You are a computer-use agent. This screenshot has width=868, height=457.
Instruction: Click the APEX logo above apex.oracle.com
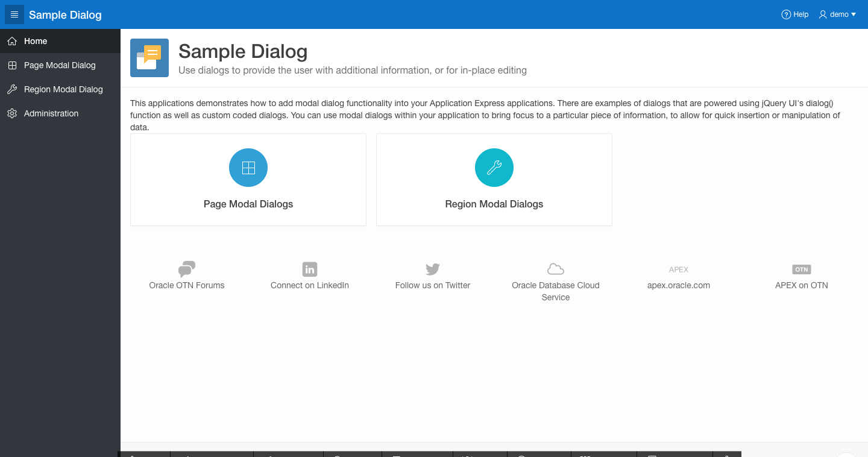pyautogui.click(x=679, y=269)
